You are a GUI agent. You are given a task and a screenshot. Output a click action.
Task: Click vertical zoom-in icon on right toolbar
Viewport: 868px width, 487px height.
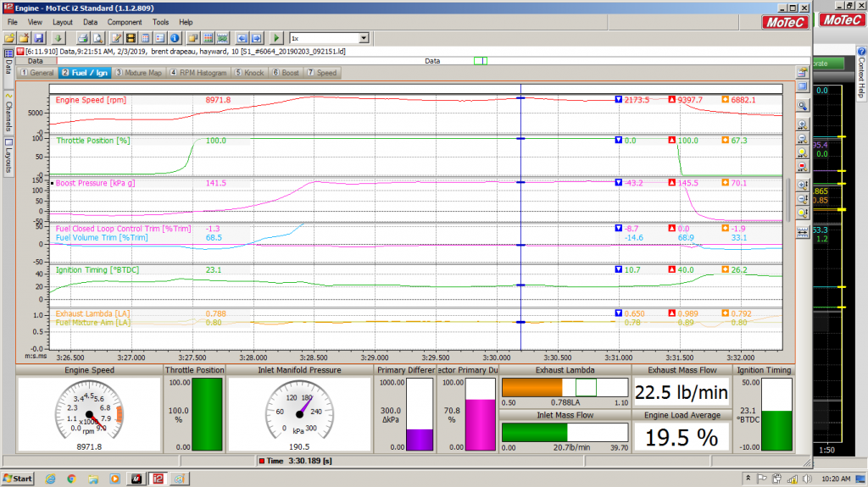click(x=802, y=185)
